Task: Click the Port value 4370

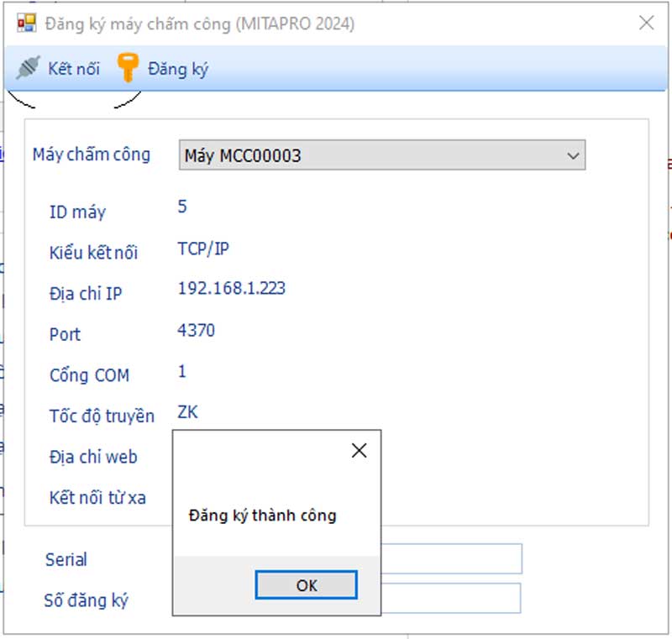Action: click(x=196, y=330)
